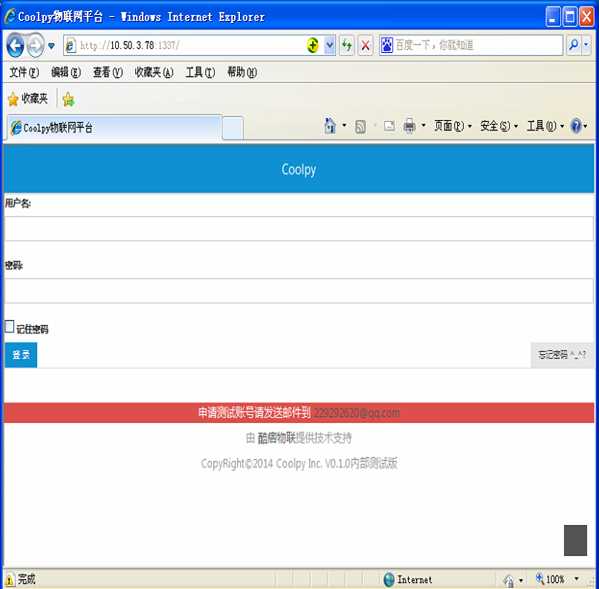
Task: Click the green compatibility icon in address bar
Action: (x=313, y=45)
